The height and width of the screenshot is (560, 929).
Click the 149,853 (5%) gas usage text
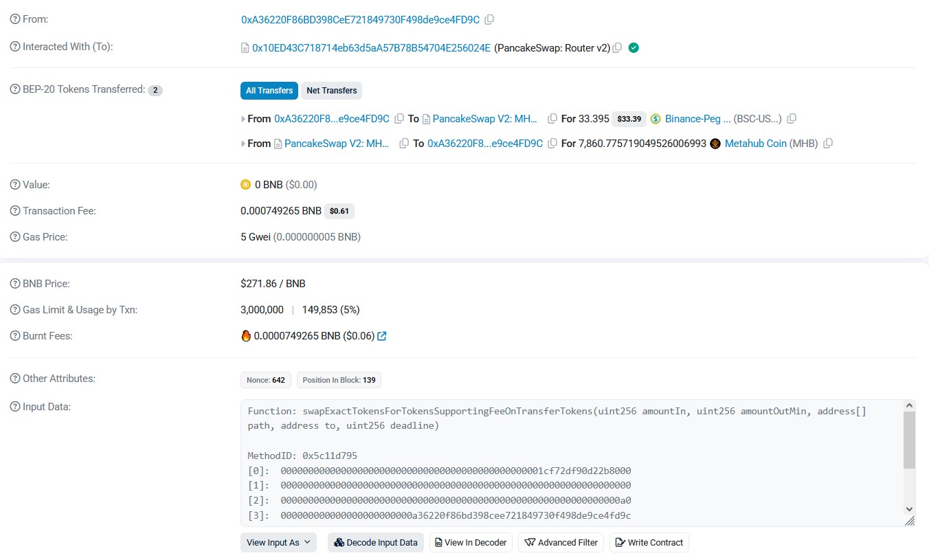pyautogui.click(x=331, y=310)
